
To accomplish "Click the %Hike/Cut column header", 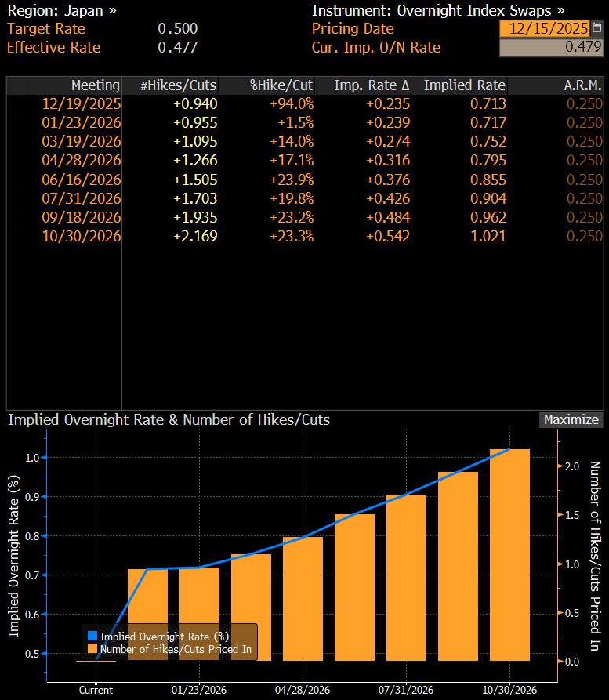I will pyautogui.click(x=281, y=85).
